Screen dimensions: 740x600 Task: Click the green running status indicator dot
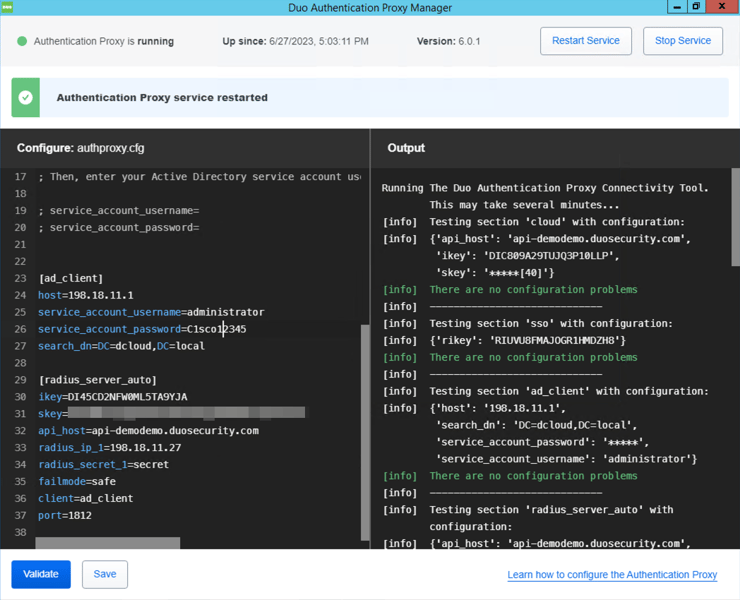[x=22, y=41]
